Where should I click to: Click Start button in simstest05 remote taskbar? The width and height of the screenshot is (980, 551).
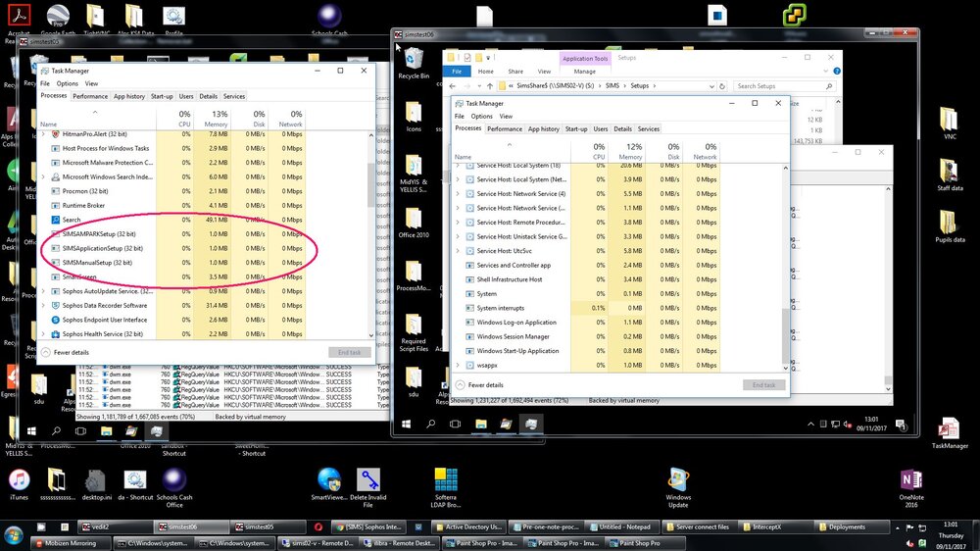pos(31,431)
